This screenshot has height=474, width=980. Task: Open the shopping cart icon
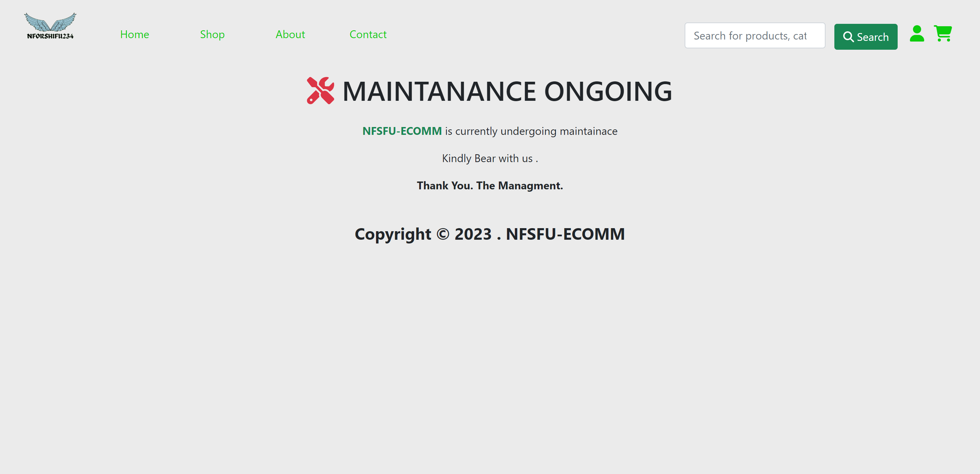pos(943,33)
